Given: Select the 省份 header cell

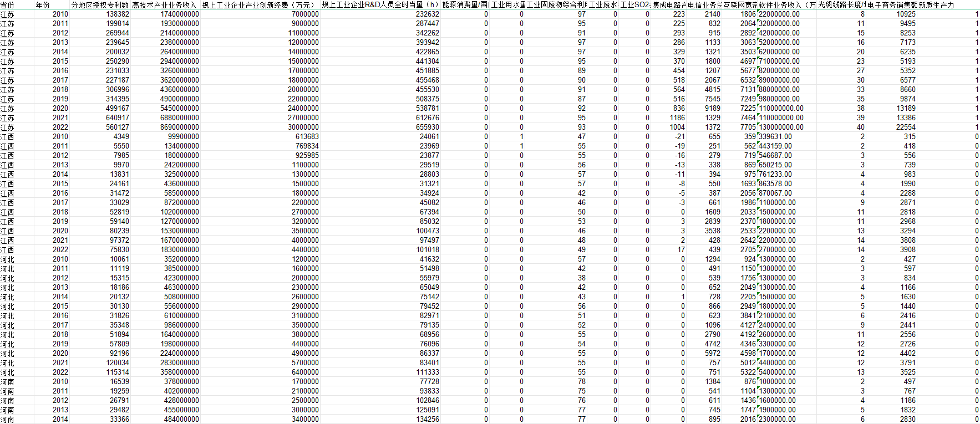Looking at the screenshot, I should coord(8,5).
